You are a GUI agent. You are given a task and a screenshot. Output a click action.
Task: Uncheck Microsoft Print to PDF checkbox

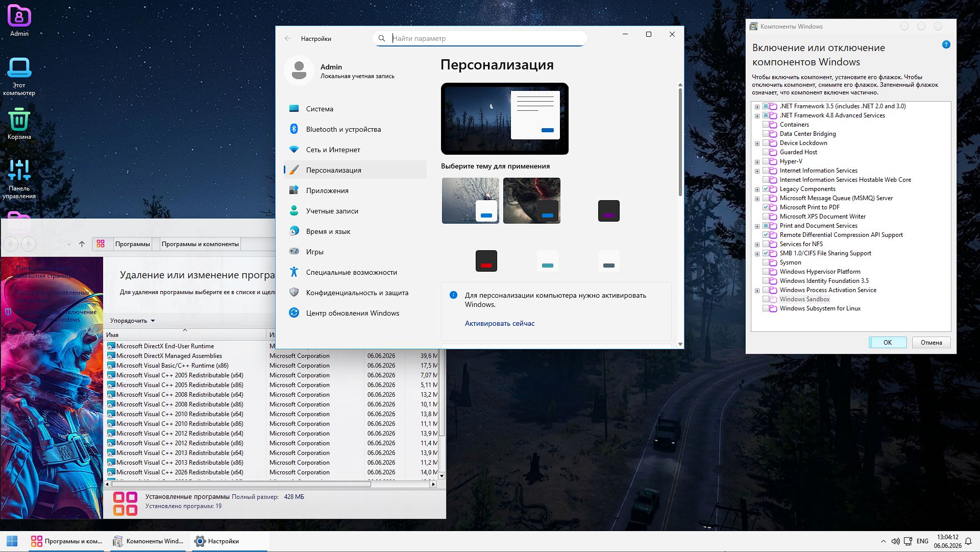[766, 207]
